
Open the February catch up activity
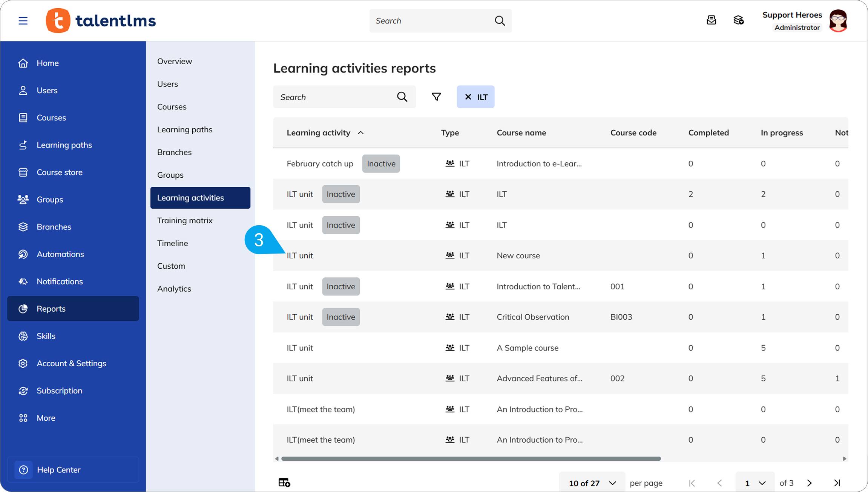point(320,164)
